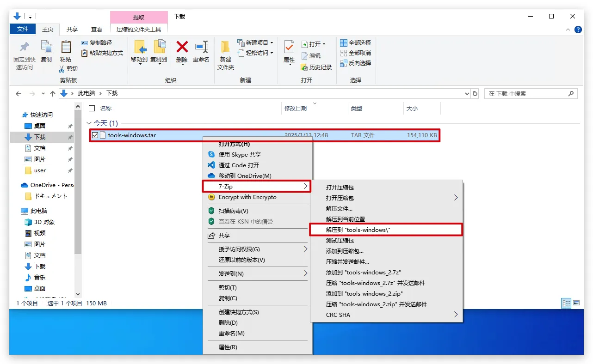Screen dimensions: 593x364
Task: Click 全部选择 in the ribbon
Action: [355, 43]
